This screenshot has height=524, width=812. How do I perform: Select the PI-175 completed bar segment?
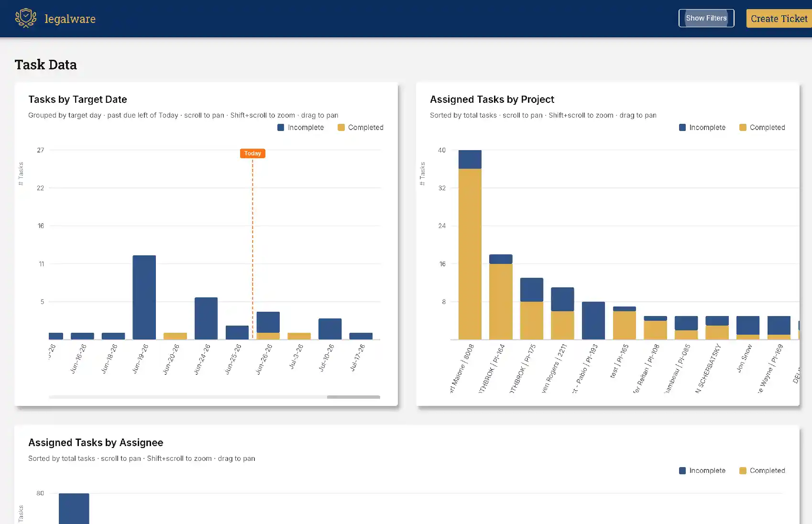coord(532,320)
